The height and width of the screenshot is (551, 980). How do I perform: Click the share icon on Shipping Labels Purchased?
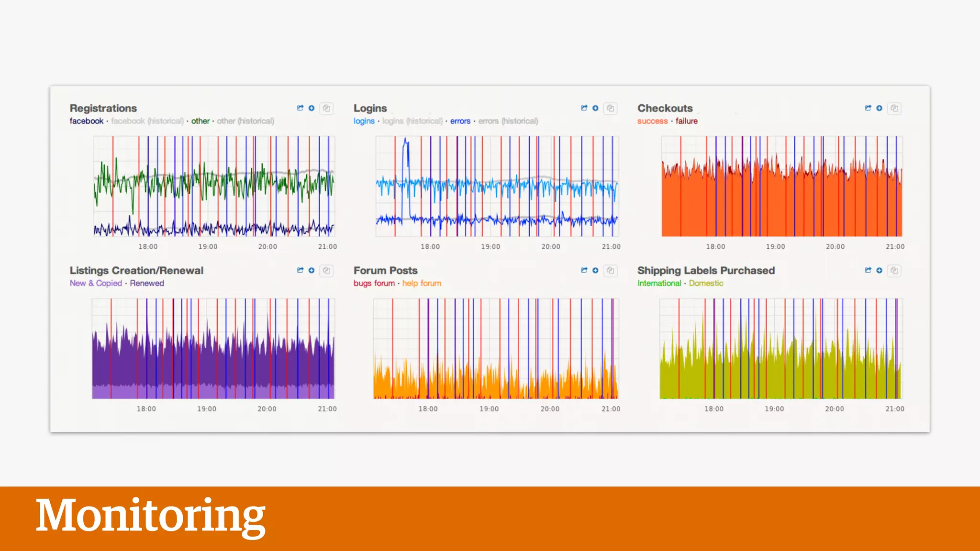pos(868,270)
